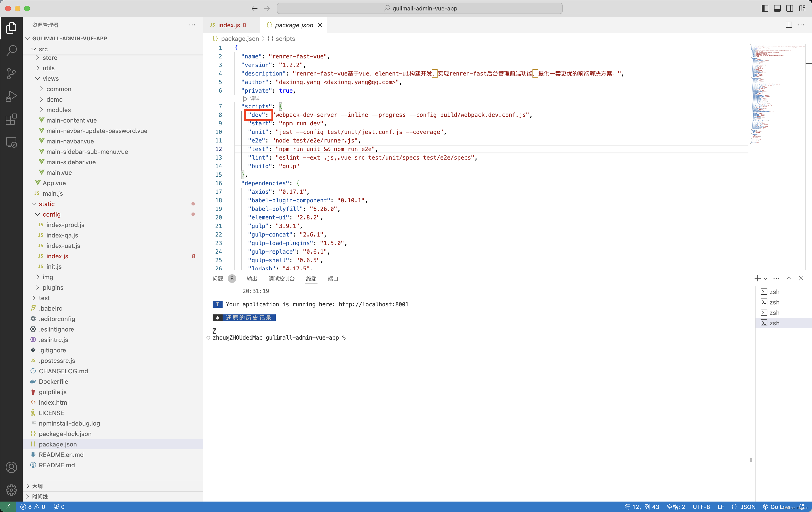Screen dimensions: 812x512
Task: Go back with the navigation arrow
Action: [255, 9]
